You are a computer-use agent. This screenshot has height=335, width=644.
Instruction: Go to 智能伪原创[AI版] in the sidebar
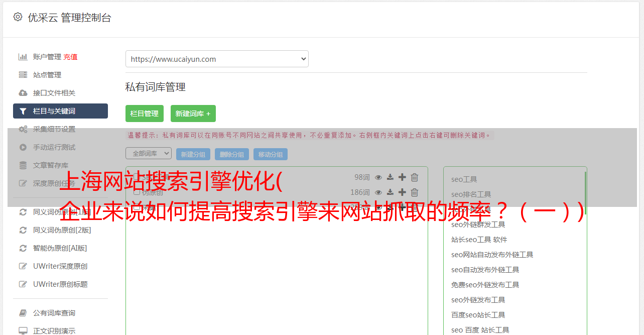(60, 248)
